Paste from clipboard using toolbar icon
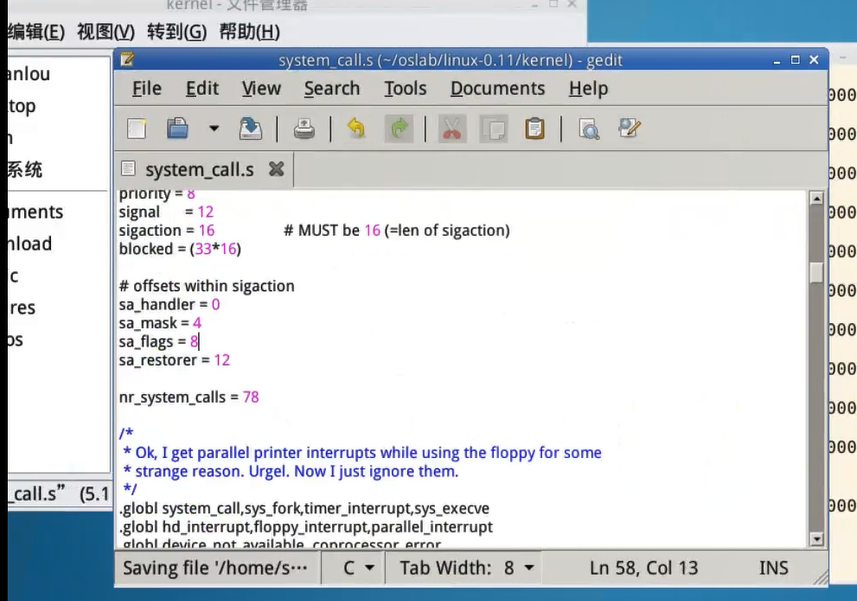Screen dimensions: 857x601 coord(535,129)
